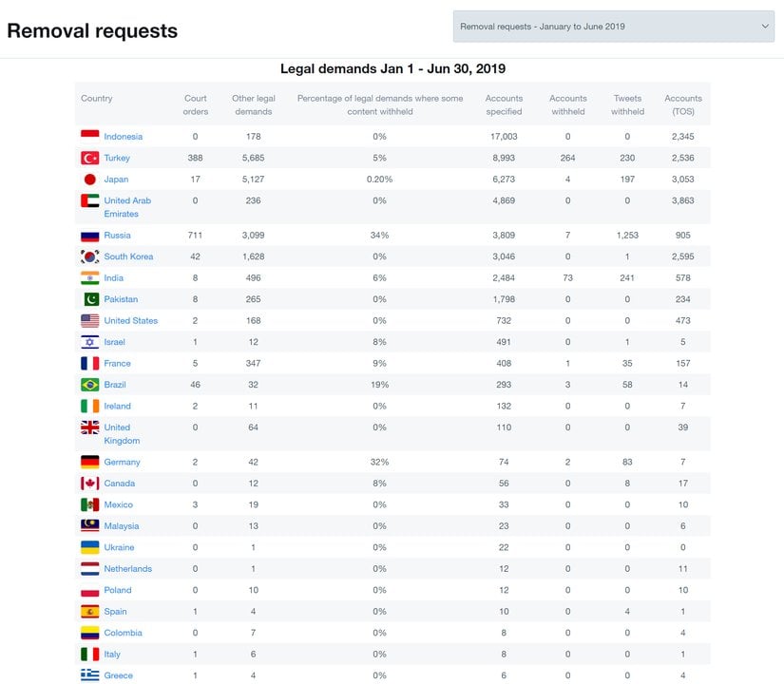Click the South Korea flag icon
Screen dimensions: 784x684
click(90, 256)
